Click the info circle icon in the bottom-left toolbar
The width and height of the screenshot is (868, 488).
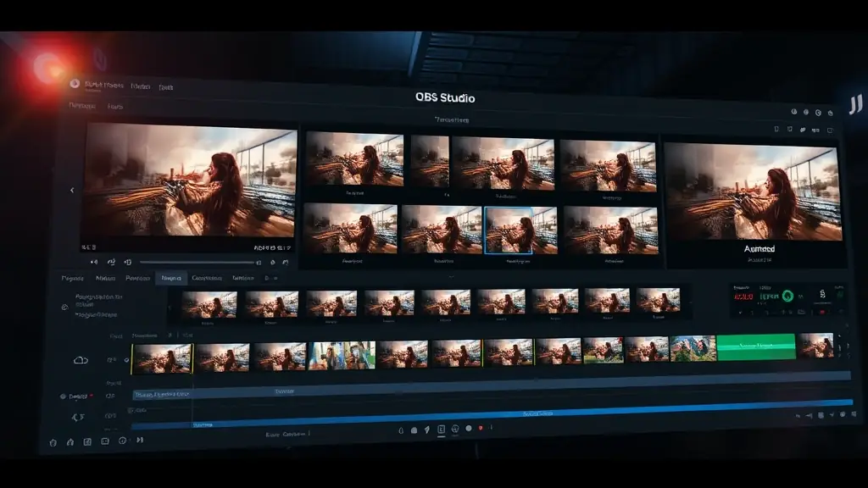tap(122, 441)
